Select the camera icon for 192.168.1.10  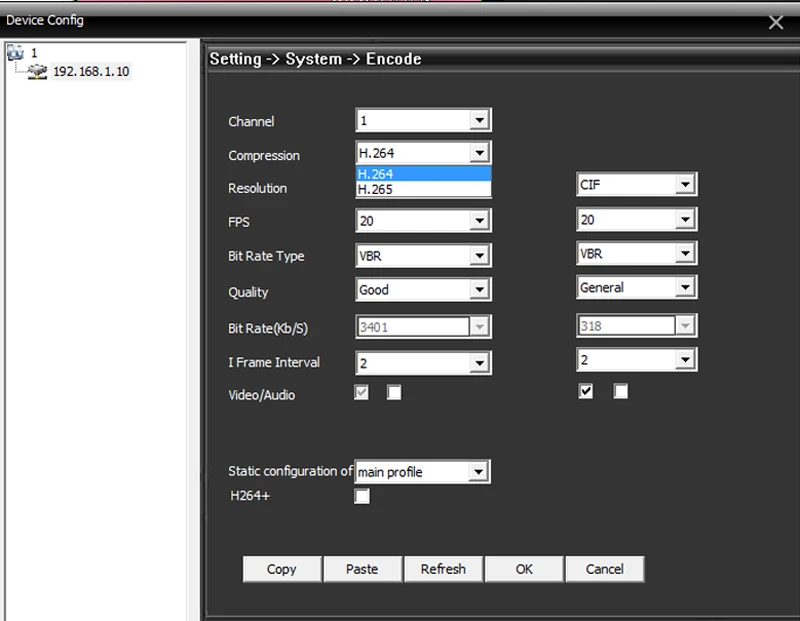37,71
